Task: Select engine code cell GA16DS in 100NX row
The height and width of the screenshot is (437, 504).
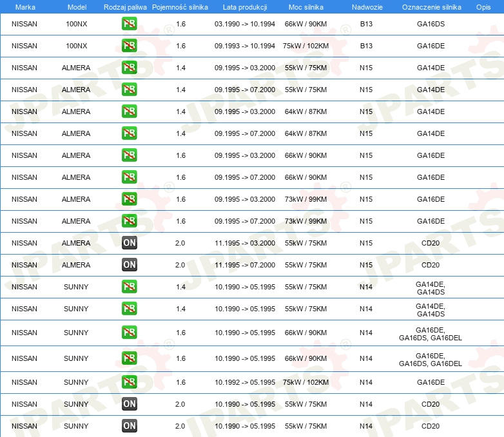Action: (x=431, y=24)
